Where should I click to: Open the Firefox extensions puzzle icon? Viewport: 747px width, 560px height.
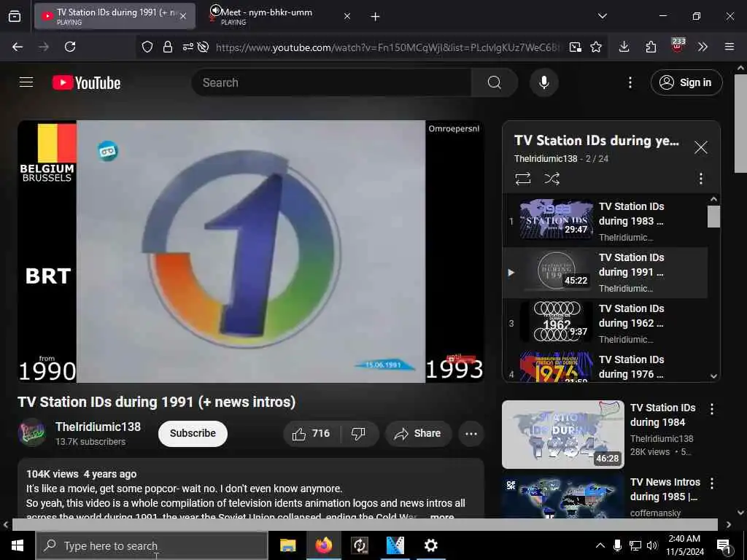coord(651,47)
